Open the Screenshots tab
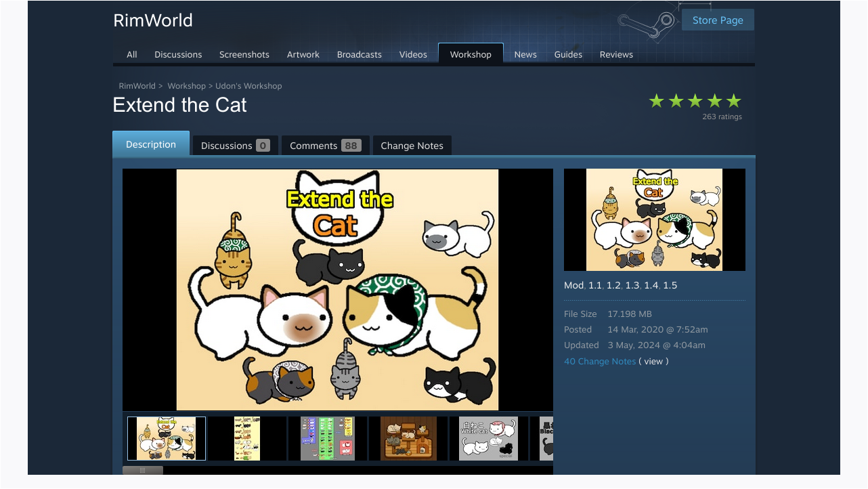 pyautogui.click(x=244, y=54)
